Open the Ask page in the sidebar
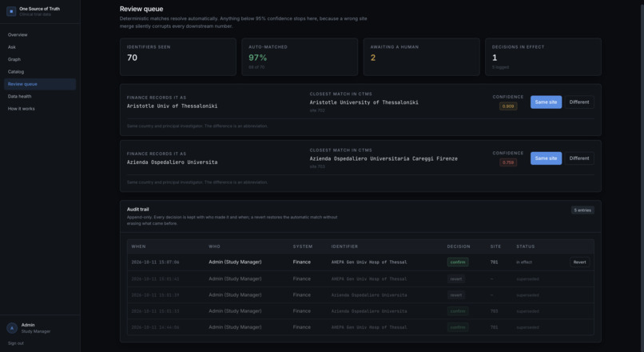 40,47
